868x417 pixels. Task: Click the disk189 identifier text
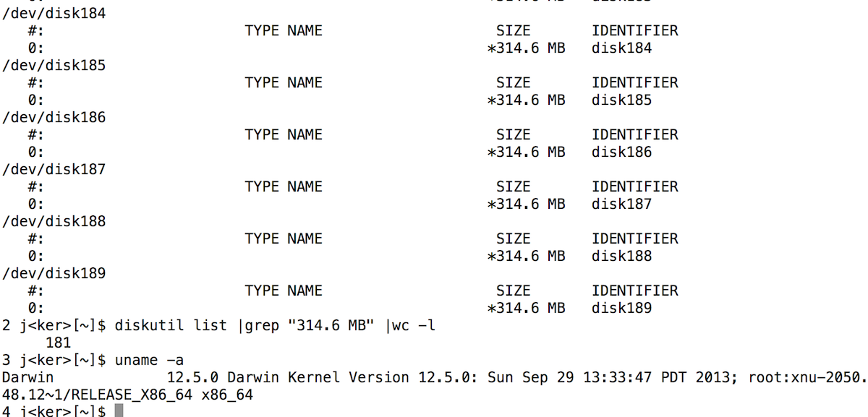(621, 308)
